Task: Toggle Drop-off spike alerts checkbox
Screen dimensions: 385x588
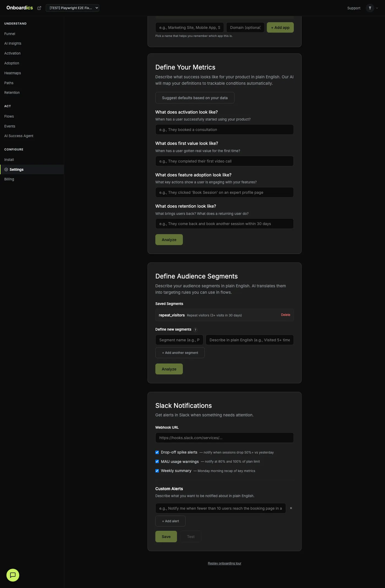Action: click(x=157, y=452)
